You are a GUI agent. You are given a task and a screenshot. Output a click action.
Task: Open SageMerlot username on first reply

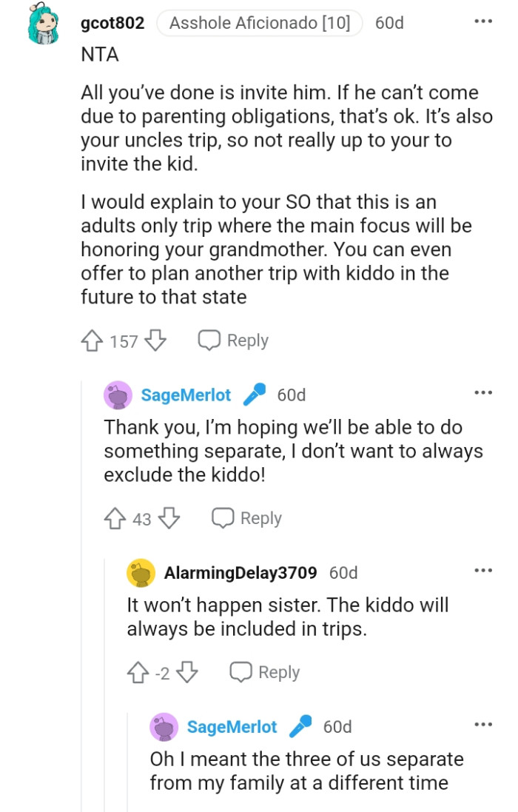coord(186,395)
